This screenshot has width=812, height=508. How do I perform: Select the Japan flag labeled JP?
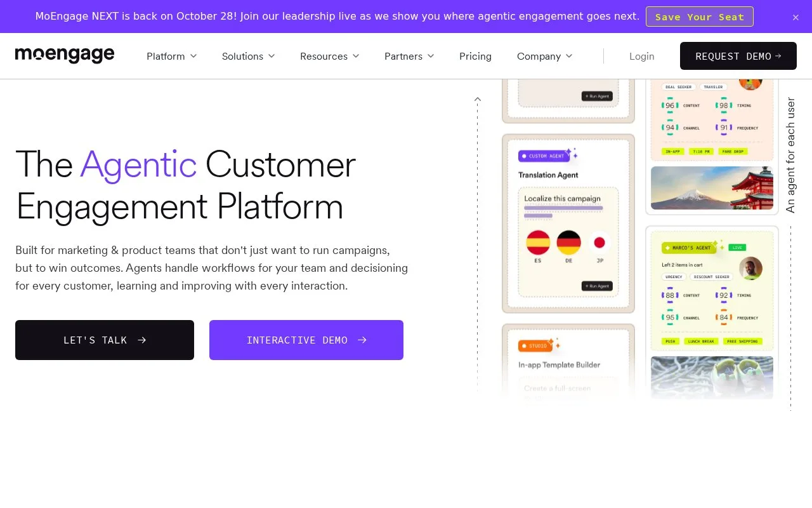599,243
